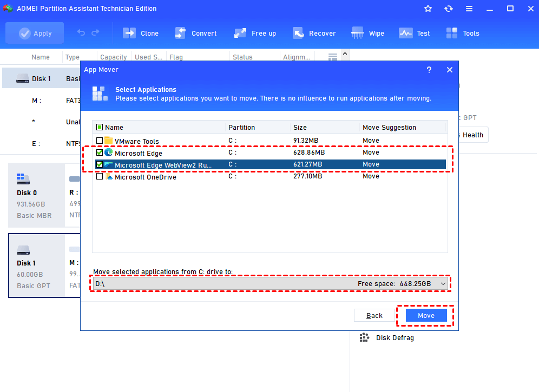Click the Health button behind dialog

point(473,135)
